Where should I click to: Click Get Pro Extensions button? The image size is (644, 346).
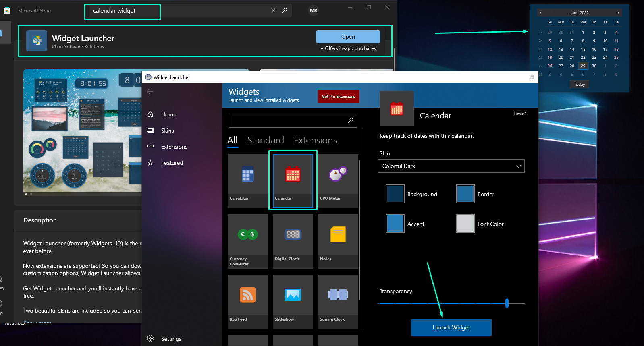tap(339, 96)
